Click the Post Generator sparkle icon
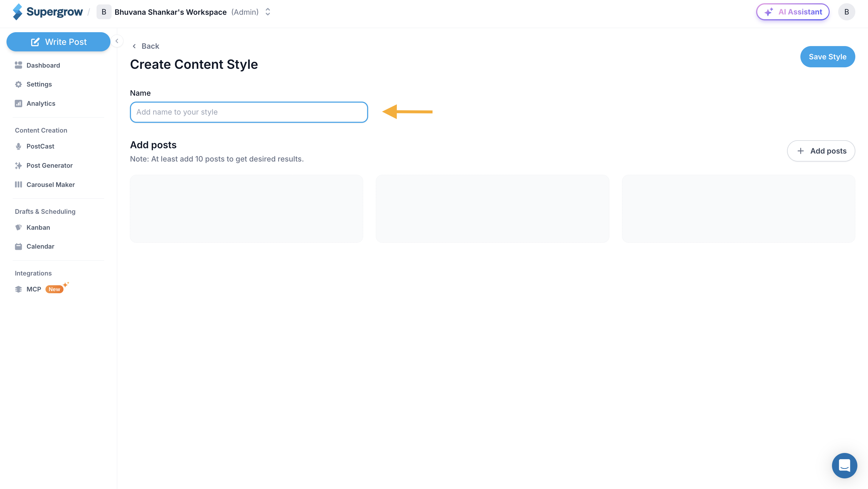This screenshot has height=489, width=868. point(19,165)
